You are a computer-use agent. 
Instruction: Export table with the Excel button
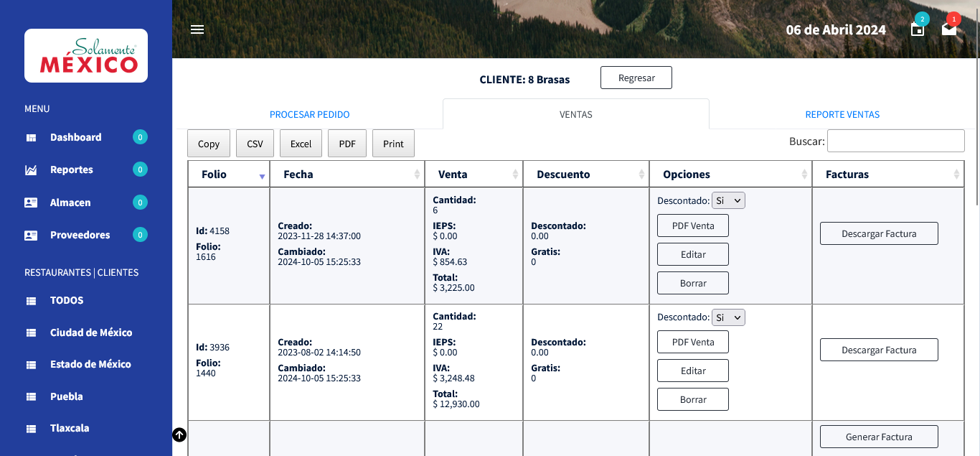click(x=301, y=144)
